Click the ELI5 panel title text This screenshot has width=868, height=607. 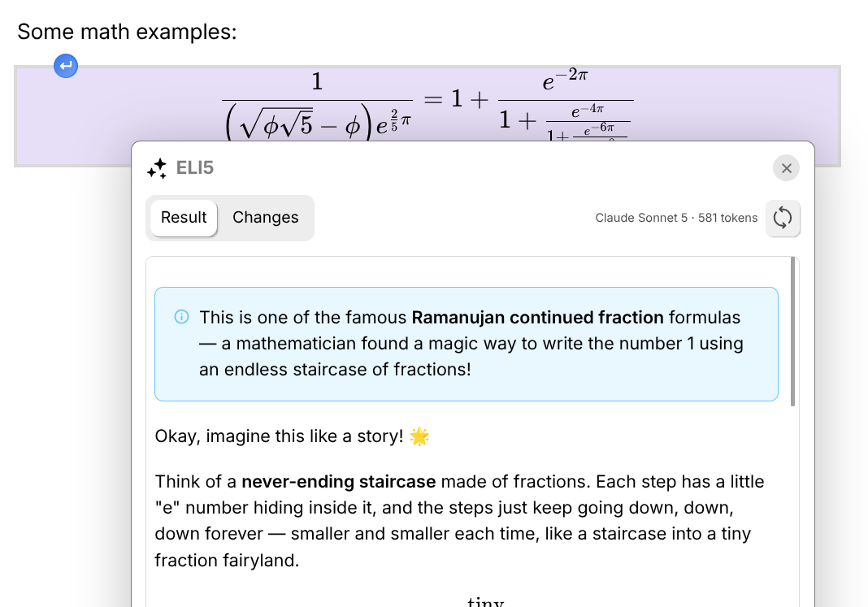[194, 168]
